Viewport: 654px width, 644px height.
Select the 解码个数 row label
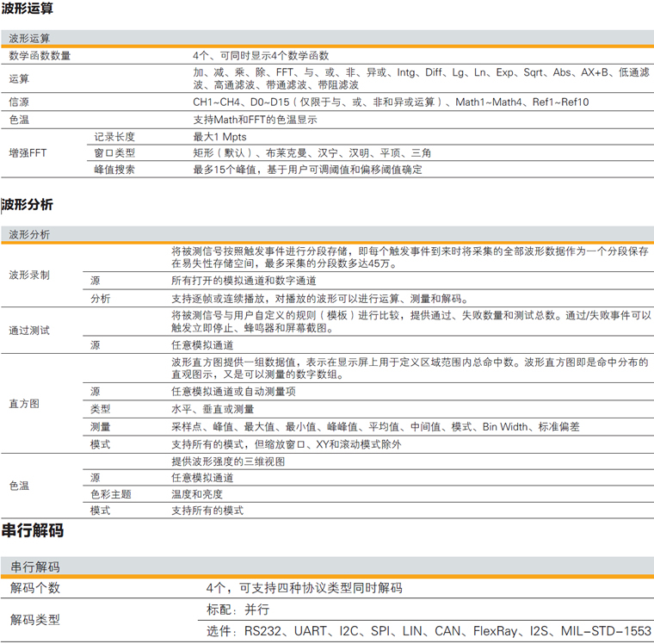coord(35,588)
